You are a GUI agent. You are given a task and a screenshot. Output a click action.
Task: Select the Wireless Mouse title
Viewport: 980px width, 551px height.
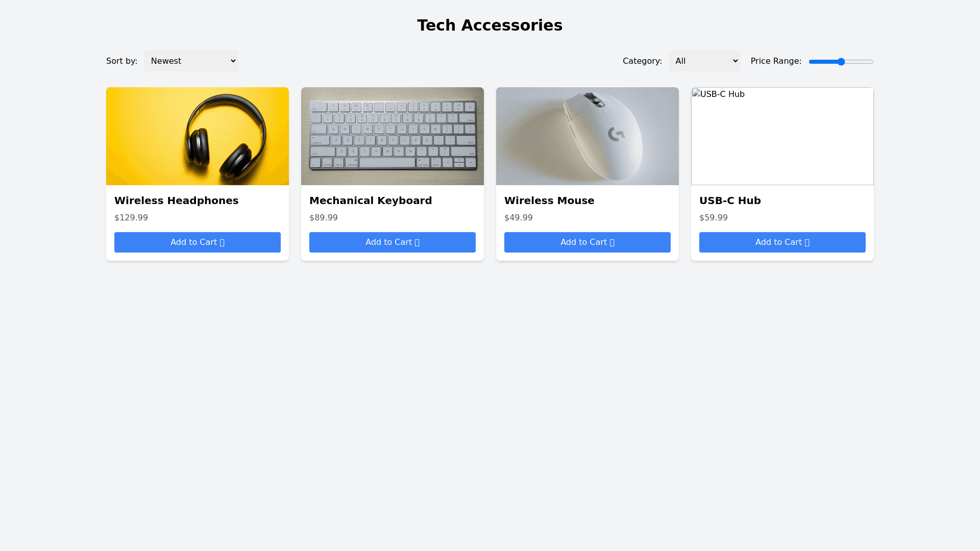[549, 201]
